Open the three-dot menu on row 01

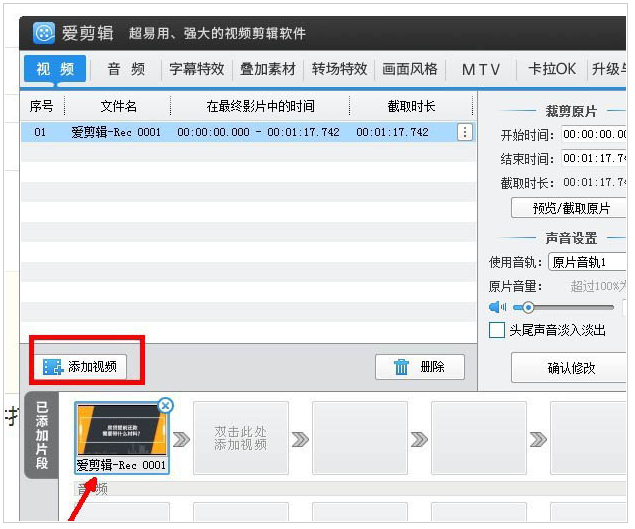[465, 132]
